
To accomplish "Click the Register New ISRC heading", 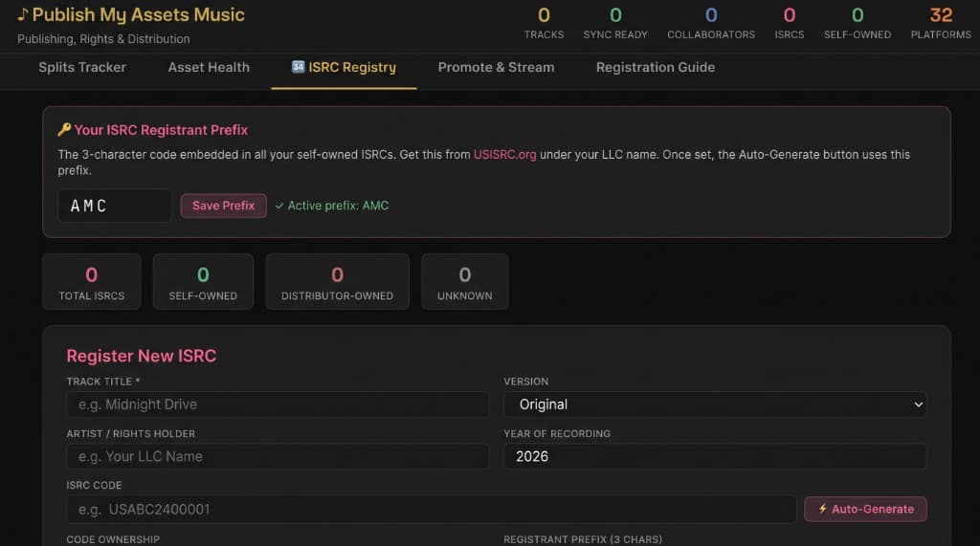I will point(142,356).
